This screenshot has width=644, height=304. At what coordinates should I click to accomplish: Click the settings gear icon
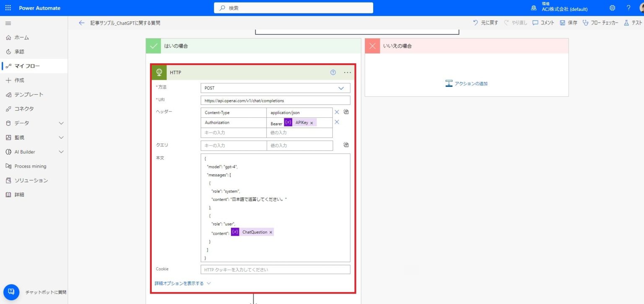point(612,8)
